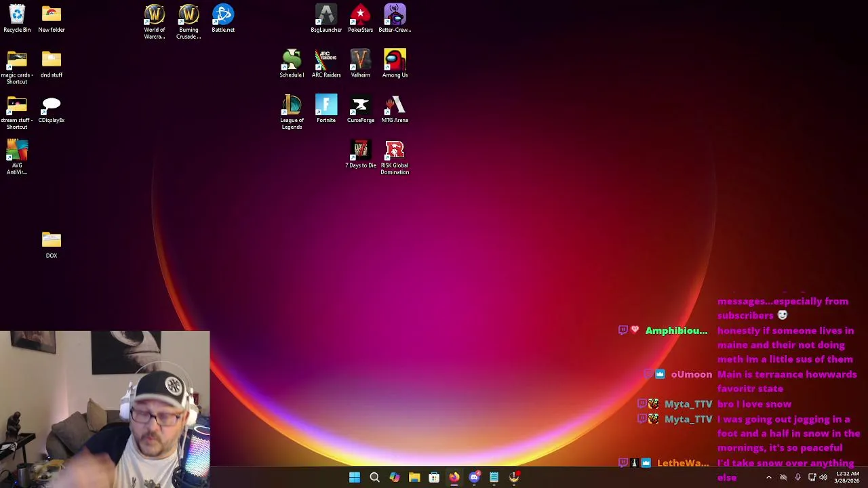The width and height of the screenshot is (868, 488).
Task: Click Myta_TTV beside 'bro I love snow'
Action: (688, 404)
